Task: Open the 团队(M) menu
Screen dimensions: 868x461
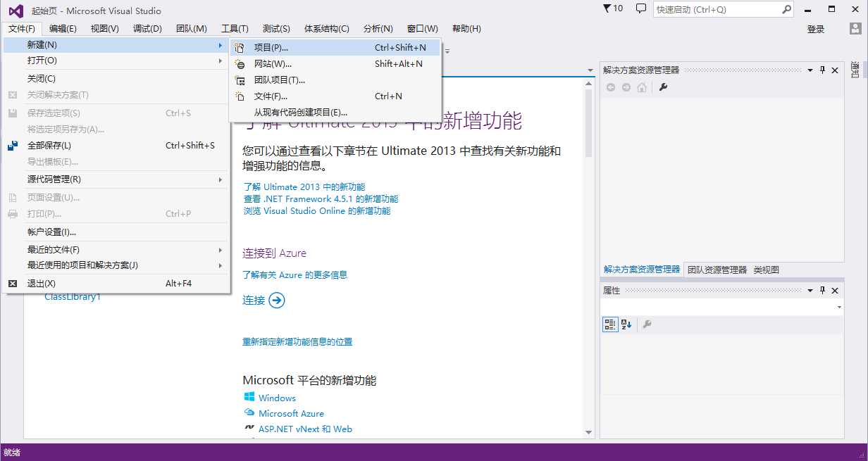Action: pos(191,29)
